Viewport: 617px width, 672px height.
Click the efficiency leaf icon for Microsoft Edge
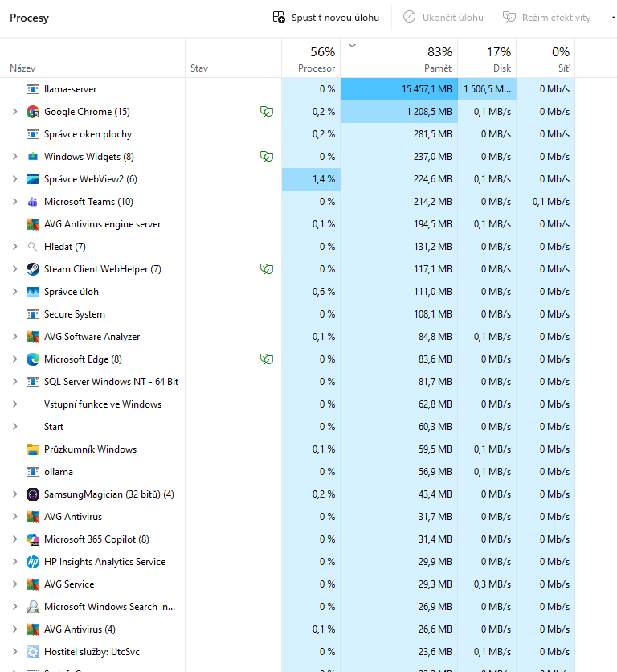tap(267, 359)
